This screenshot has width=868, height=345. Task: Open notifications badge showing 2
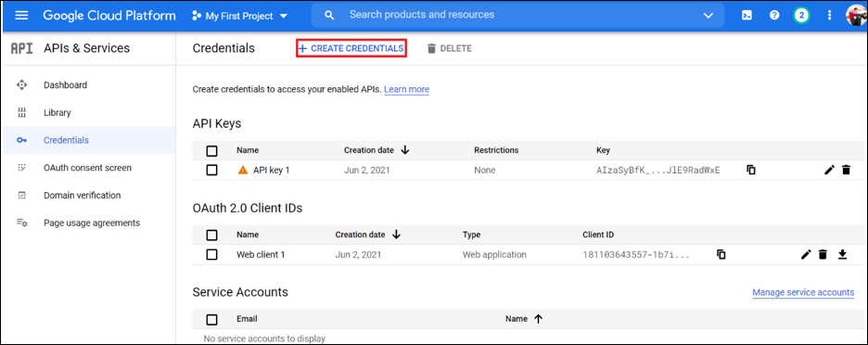pos(801,16)
